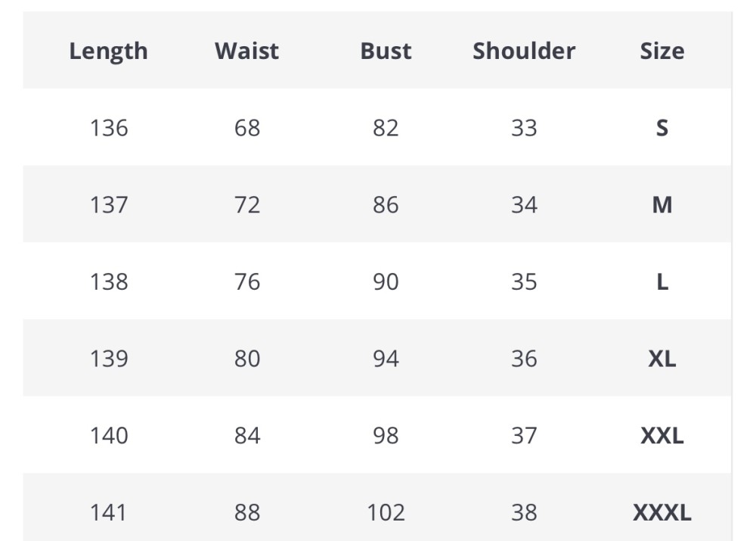Image resolution: width=756 pixels, height=541 pixels.
Task: Click the length value 140
Action: tap(109, 436)
